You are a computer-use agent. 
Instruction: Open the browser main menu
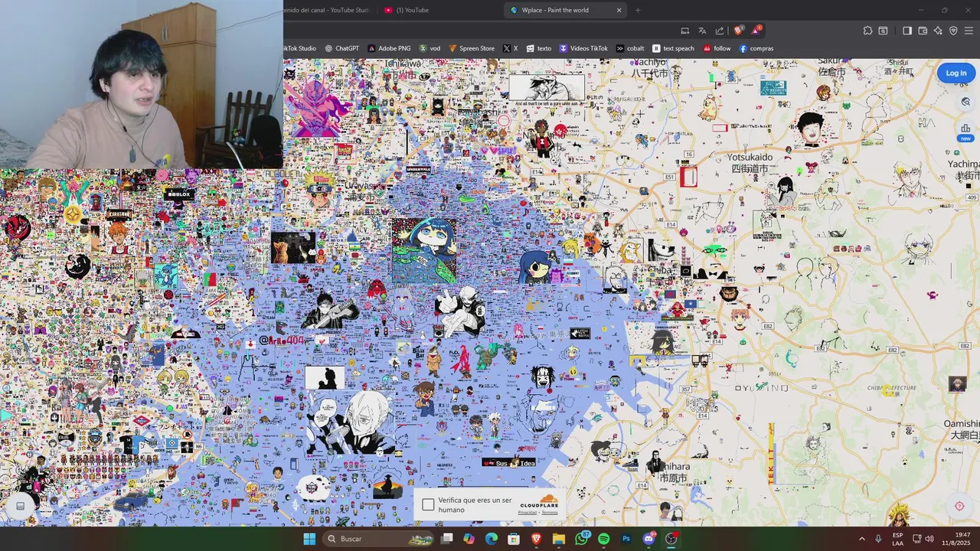click(969, 31)
